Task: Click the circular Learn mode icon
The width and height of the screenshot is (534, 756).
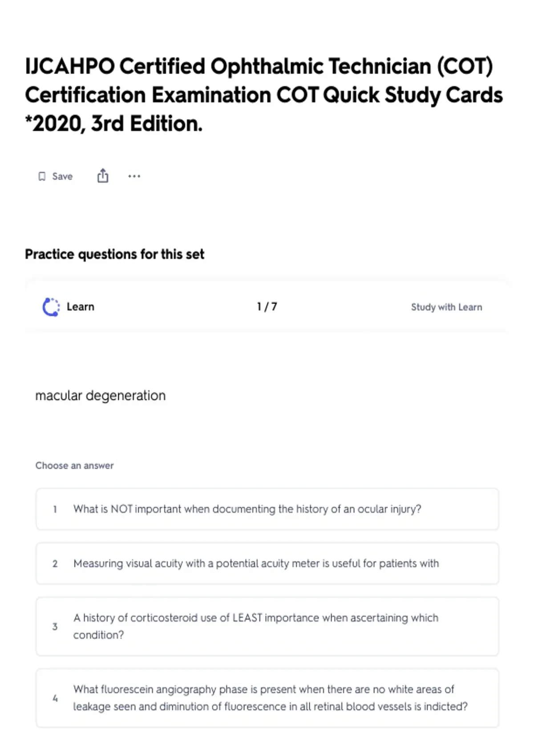Action: (x=51, y=307)
